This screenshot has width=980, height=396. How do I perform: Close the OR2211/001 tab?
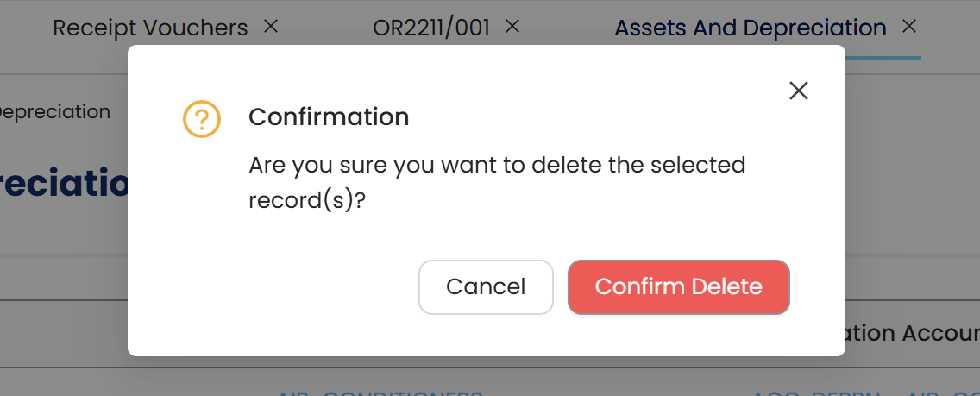tap(512, 27)
